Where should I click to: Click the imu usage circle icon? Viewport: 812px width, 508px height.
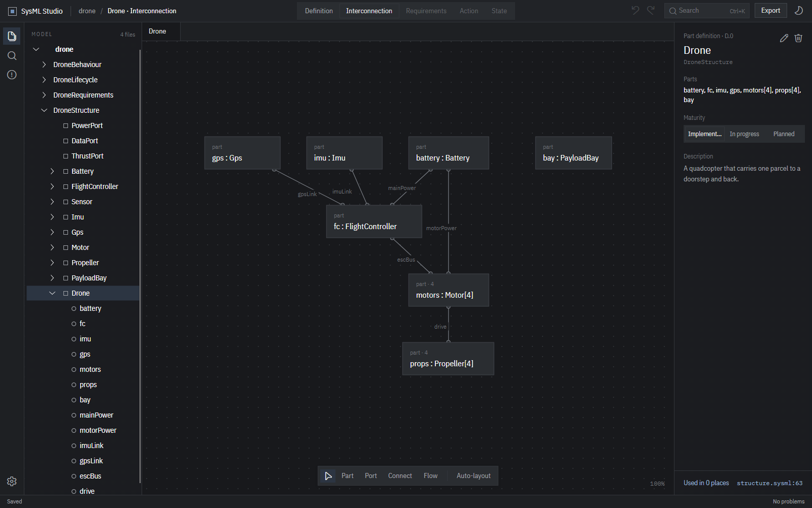point(74,339)
